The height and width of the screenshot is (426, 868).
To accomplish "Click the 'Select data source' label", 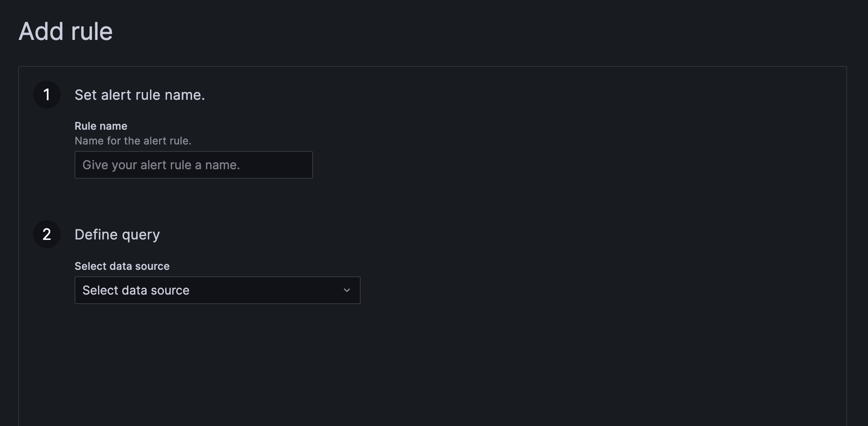I will tap(122, 266).
